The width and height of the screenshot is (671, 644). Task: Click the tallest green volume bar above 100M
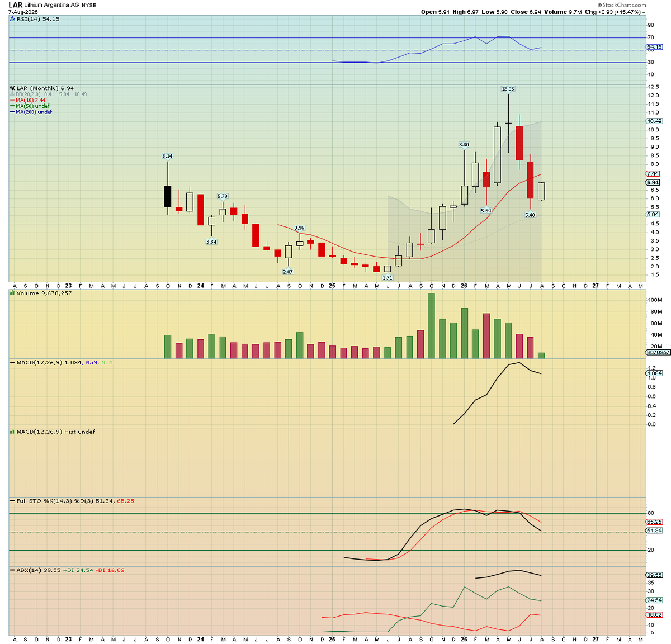431,326
